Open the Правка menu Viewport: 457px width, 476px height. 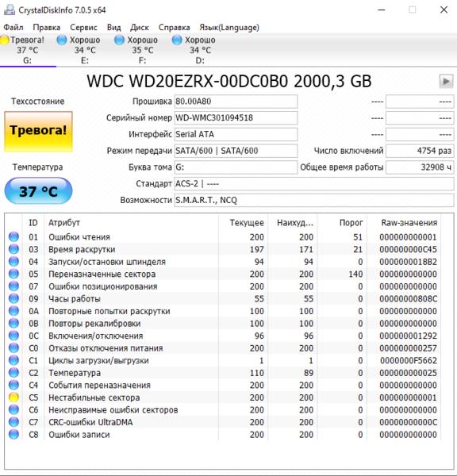click(47, 28)
